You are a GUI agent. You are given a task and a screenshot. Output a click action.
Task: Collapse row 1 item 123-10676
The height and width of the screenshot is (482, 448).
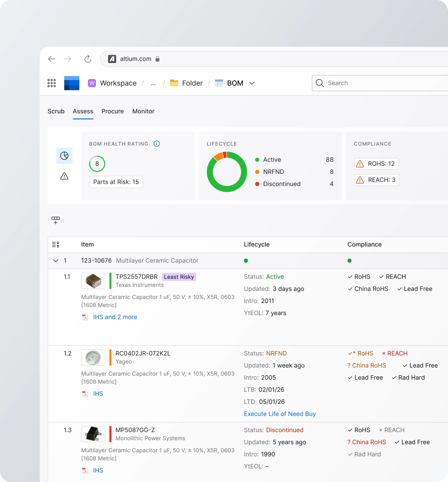point(56,260)
